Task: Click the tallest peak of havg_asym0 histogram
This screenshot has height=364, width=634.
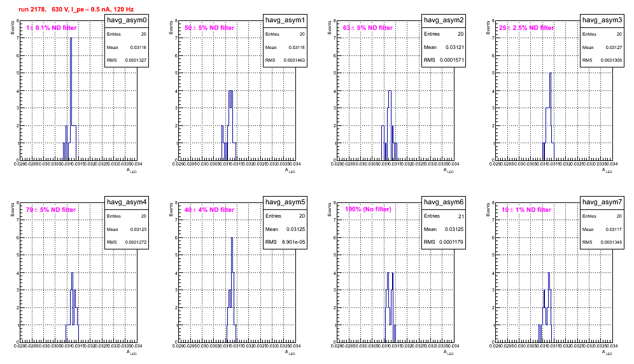Action: pos(71,38)
